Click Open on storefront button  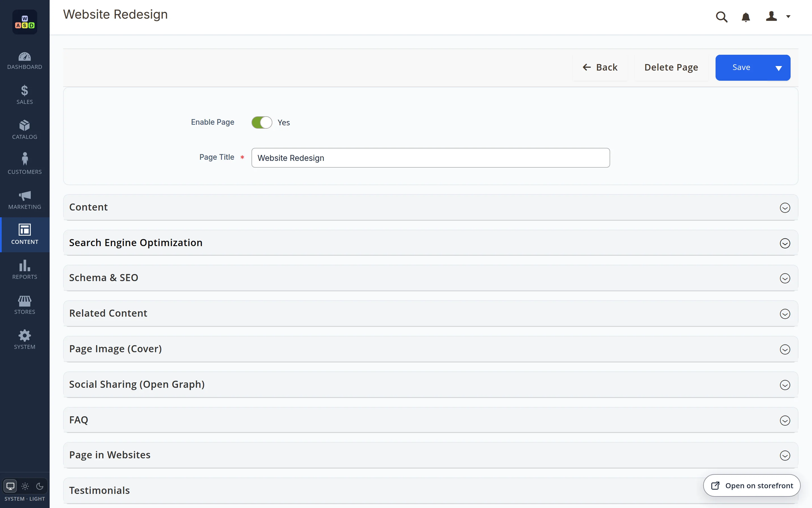[x=752, y=485]
